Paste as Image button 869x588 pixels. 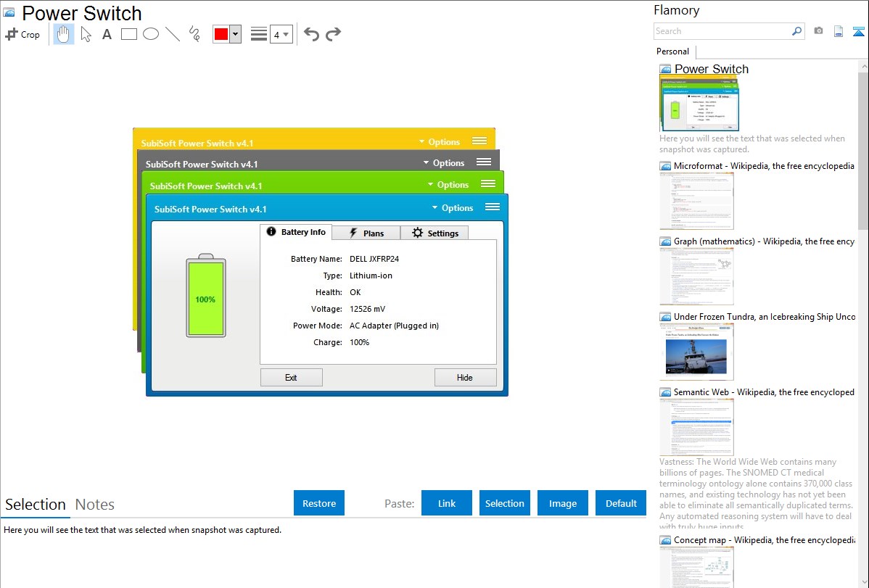coord(562,503)
